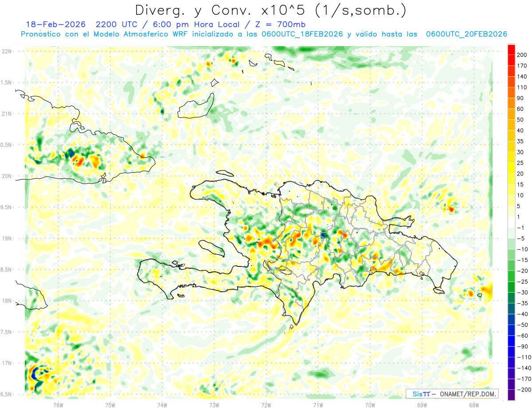532x411 pixels.
Task: Click colorbar value "200" (positive)
Action: pyautogui.click(x=523, y=55)
